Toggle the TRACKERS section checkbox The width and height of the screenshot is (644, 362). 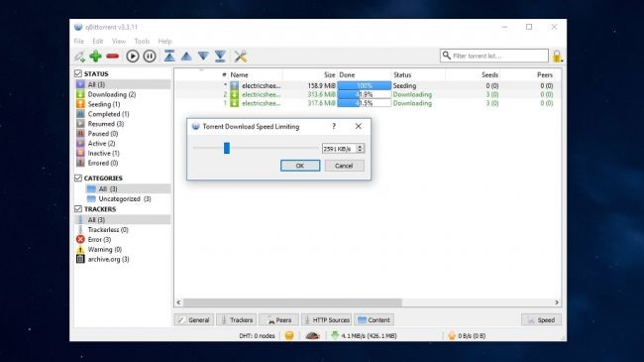click(78, 209)
